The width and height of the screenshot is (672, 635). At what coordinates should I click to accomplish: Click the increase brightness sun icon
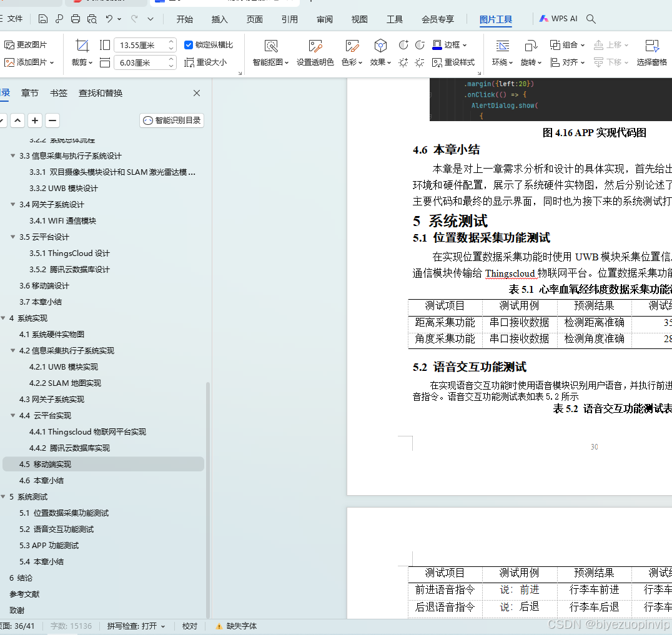coord(403,62)
